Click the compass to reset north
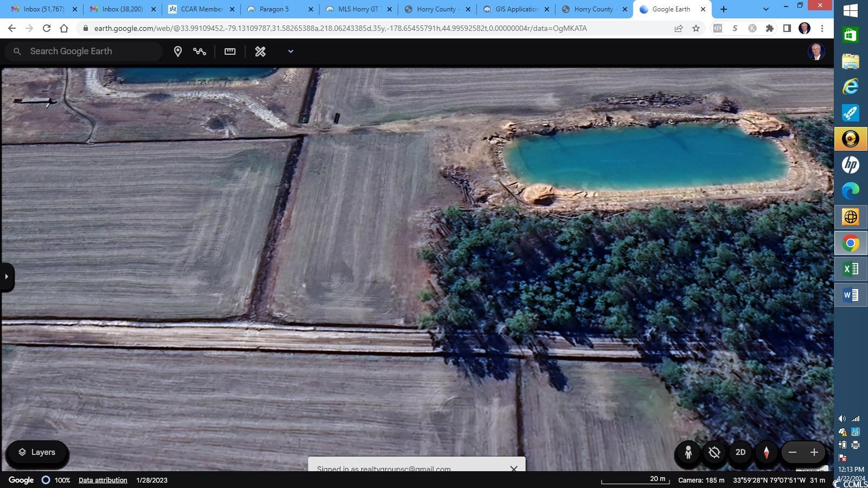 tap(767, 452)
